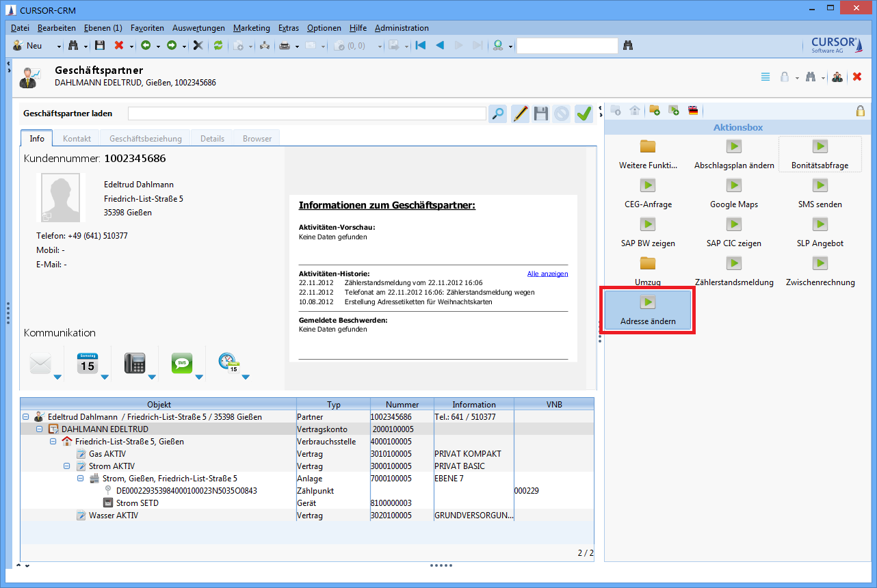The width and height of the screenshot is (877, 588).
Task: Click the Alle anzeigen link
Action: (x=547, y=273)
